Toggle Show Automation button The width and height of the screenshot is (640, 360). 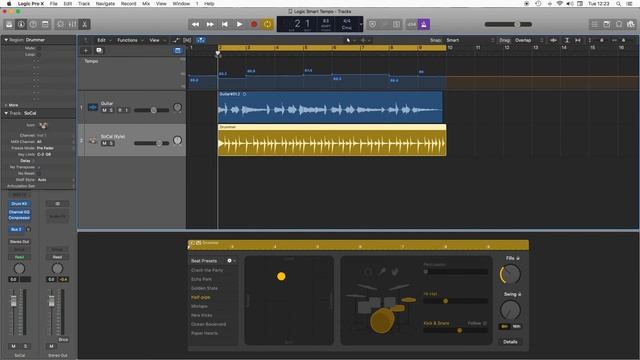click(x=176, y=40)
